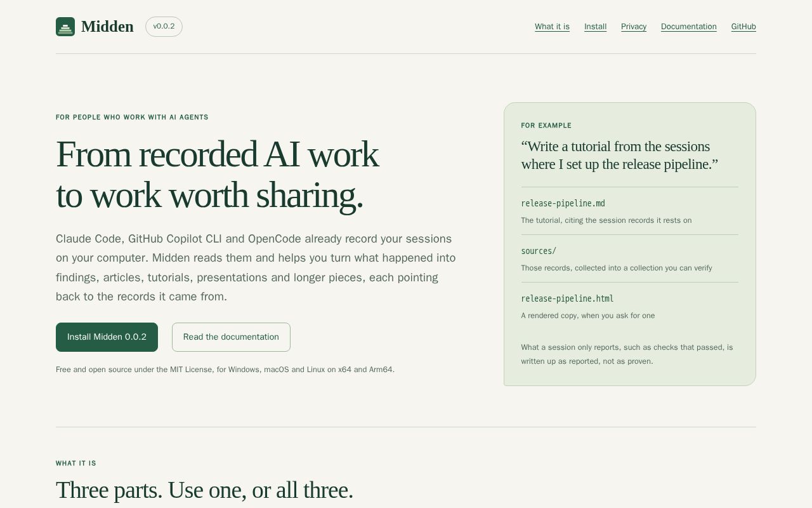Viewport: 812px width, 508px height.
Task: Click the MIT License footnote text
Action: pos(225,370)
